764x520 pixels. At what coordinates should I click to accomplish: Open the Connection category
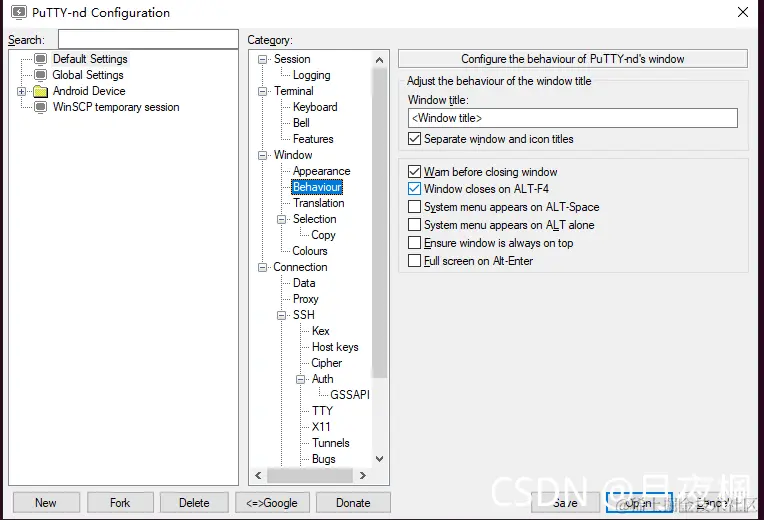tap(300, 267)
